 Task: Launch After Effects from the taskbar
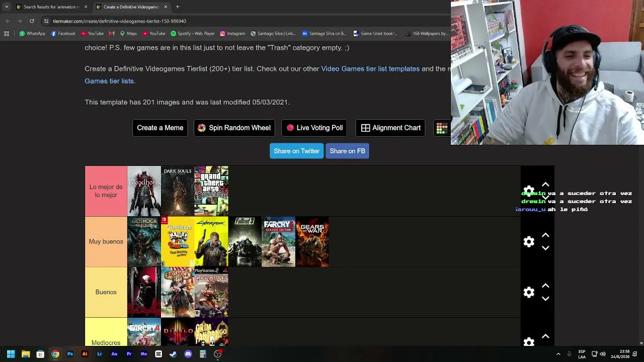pos(114,354)
